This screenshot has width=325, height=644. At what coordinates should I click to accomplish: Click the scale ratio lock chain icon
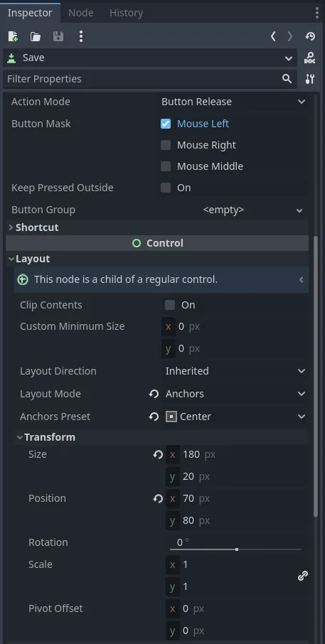click(303, 576)
